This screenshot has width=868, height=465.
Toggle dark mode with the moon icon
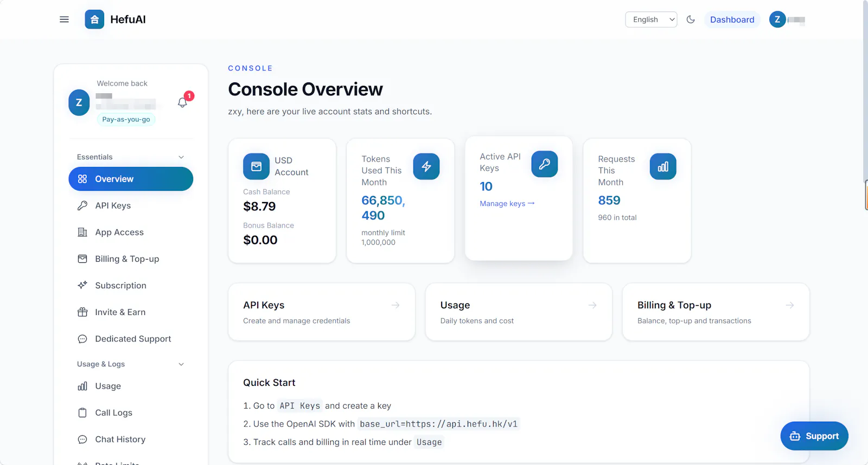pyautogui.click(x=691, y=20)
